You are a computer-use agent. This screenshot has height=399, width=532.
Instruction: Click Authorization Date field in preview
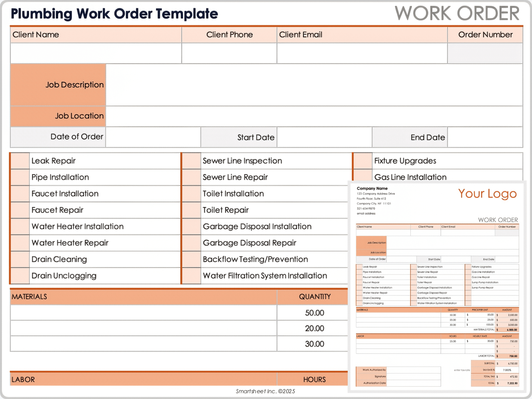[414, 383]
